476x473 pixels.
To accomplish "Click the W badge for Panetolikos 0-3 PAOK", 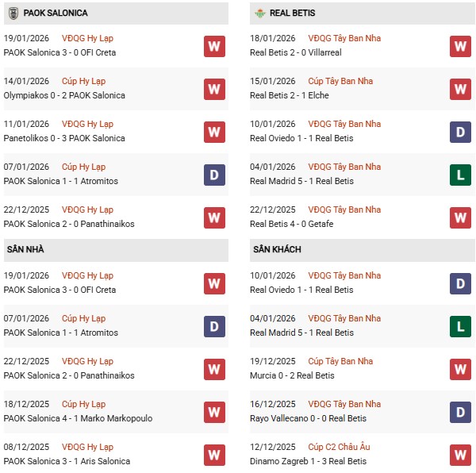I will pyautogui.click(x=214, y=132).
